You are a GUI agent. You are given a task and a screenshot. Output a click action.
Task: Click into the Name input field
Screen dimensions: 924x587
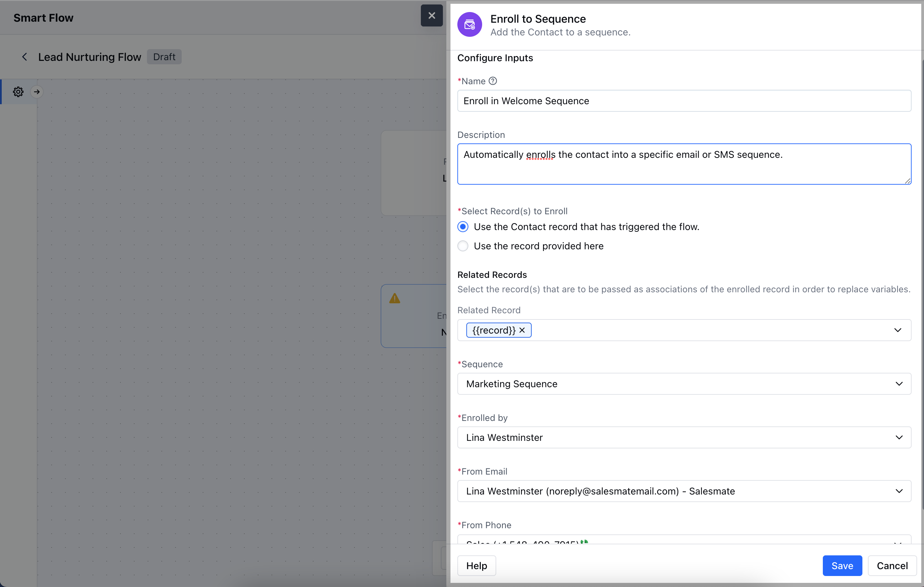pyautogui.click(x=684, y=101)
